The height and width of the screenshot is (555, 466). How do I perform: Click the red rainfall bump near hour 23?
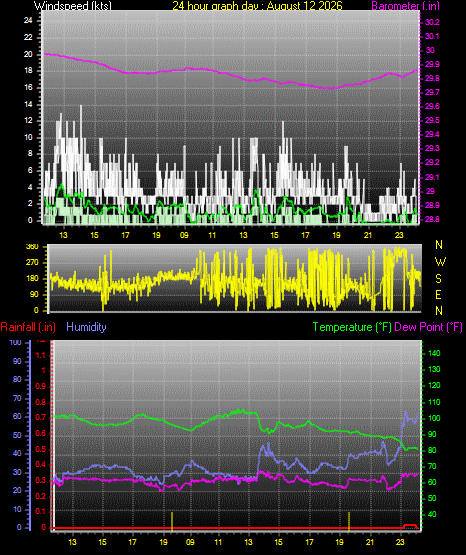tap(410, 526)
